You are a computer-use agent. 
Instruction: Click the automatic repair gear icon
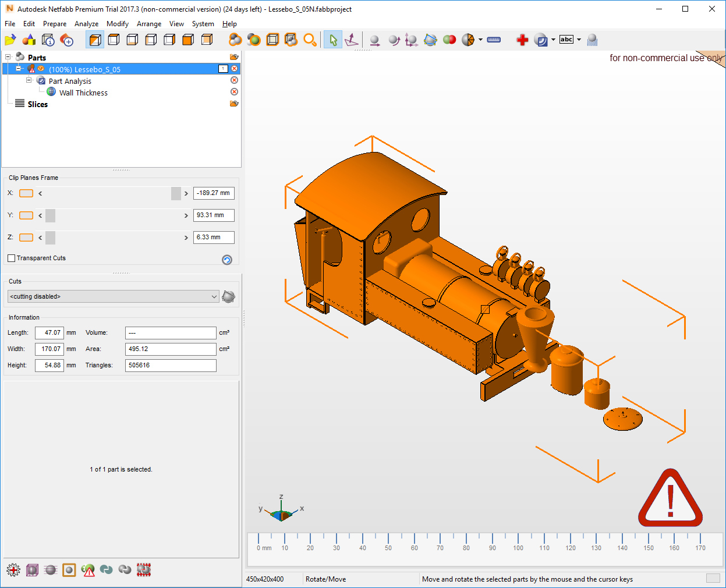pos(13,569)
